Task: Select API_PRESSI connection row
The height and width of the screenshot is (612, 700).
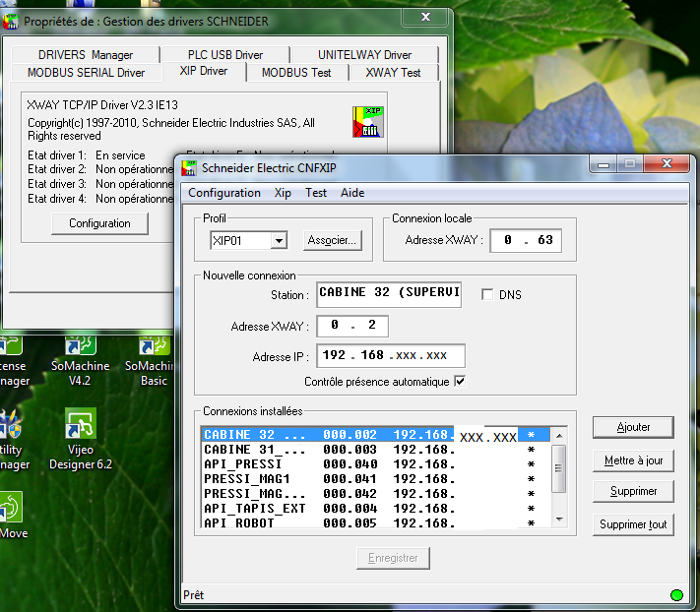Action: click(376, 464)
